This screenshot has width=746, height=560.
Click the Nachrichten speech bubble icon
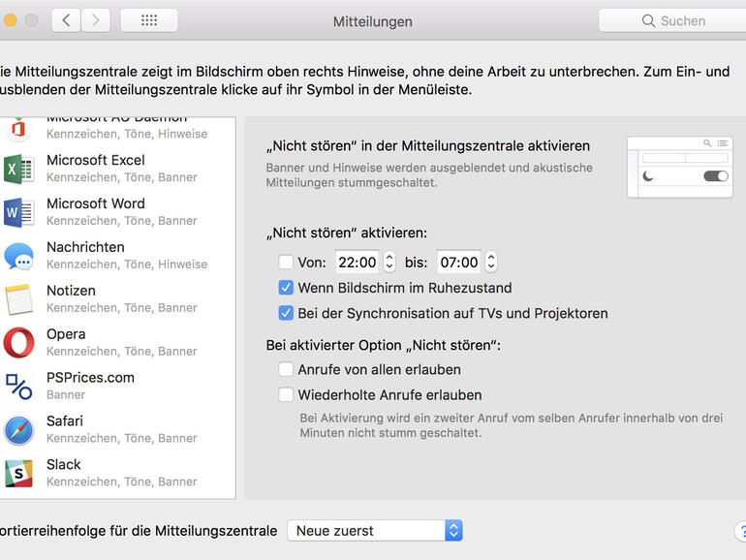coord(18,256)
